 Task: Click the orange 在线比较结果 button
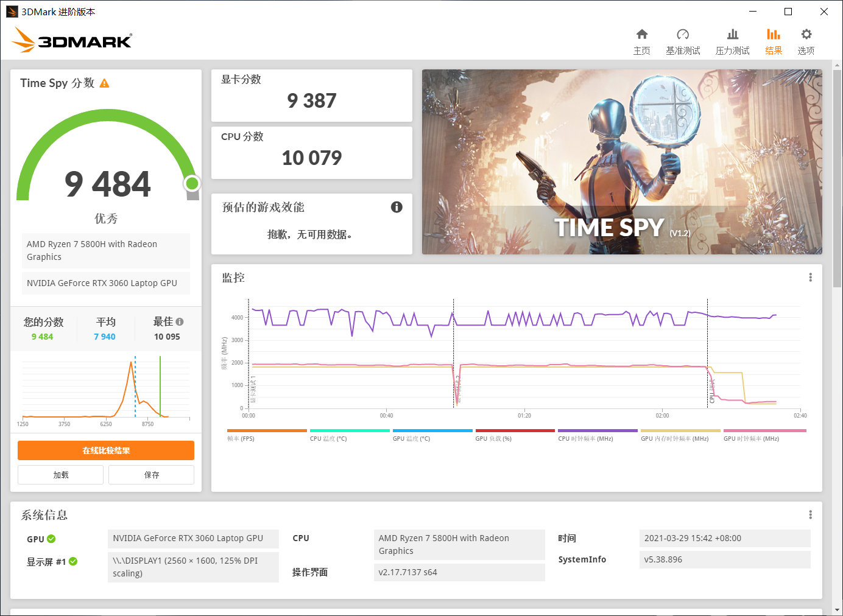point(105,450)
